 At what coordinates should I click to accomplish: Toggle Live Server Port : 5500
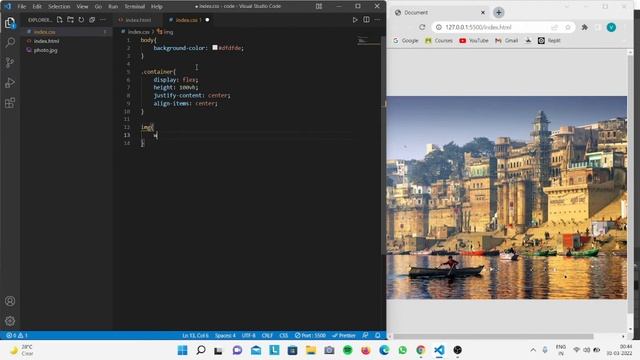point(310,335)
